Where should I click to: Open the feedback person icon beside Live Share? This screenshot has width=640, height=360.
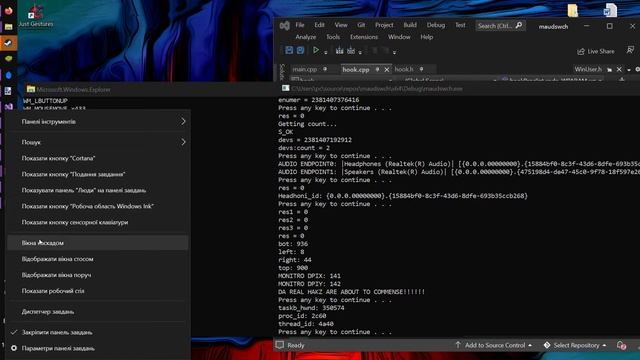(x=630, y=50)
